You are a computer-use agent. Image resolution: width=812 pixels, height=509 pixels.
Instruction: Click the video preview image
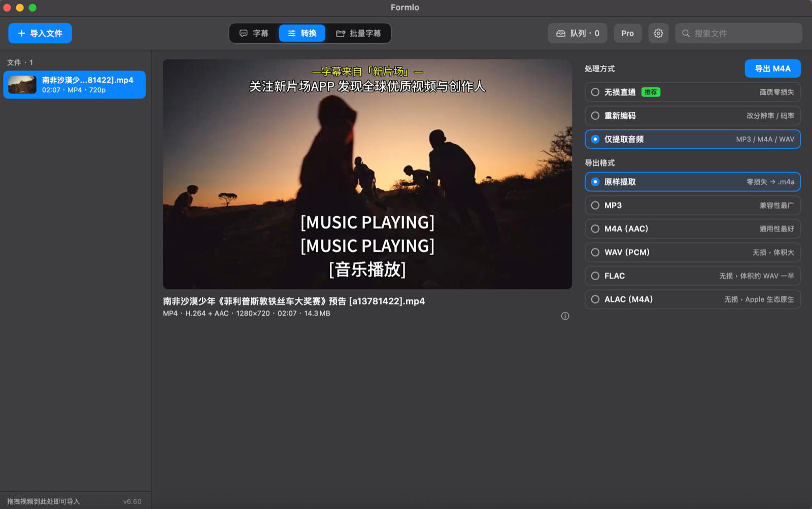(x=367, y=174)
